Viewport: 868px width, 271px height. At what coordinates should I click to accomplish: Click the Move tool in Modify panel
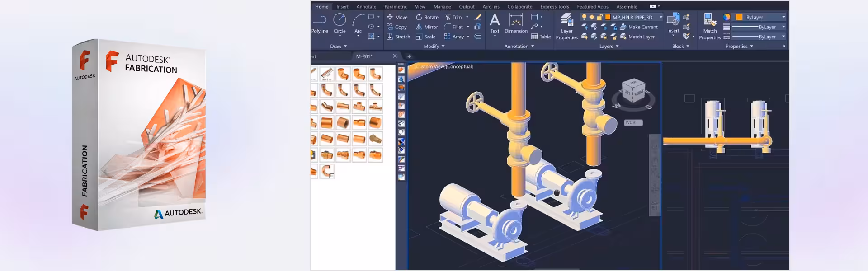tap(397, 17)
